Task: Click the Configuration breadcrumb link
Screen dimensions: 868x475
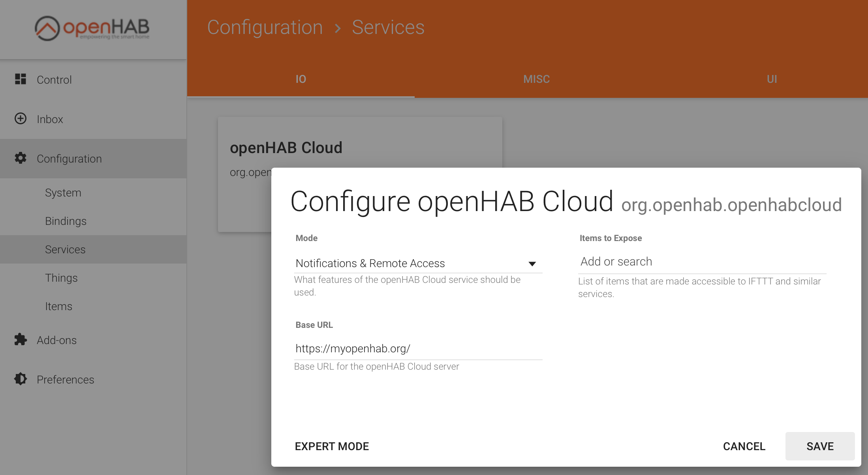Action: click(x=265, y=28)
